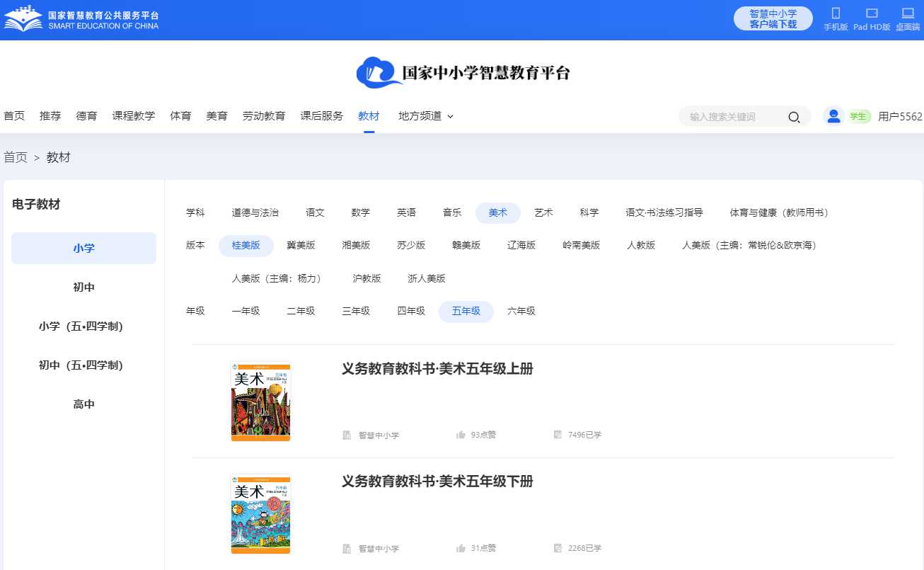The height and width of the screenshot is (570, 924).
Task: Go to 首页 in the navigation bar
Action: [14, 116]
